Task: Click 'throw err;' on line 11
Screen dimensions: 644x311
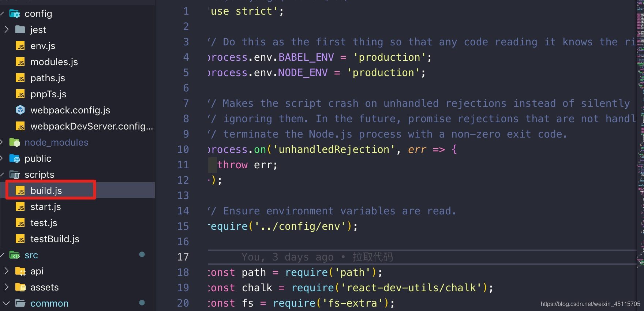Action: tap(247, 165)
